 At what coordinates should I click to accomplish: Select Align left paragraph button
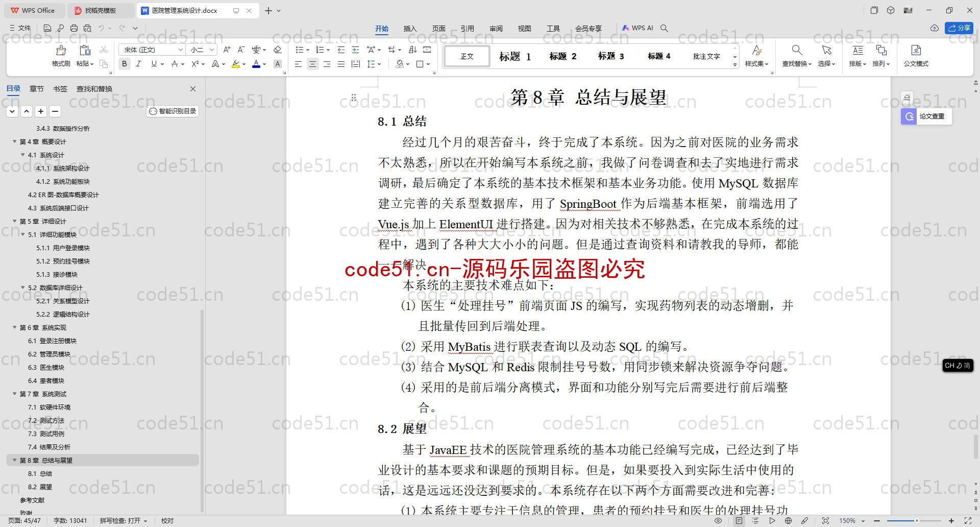[x=298, y=64]
